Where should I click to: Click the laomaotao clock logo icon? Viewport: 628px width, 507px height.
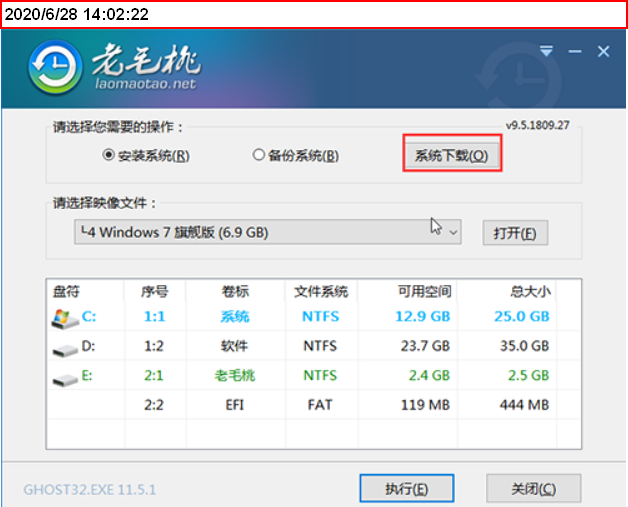tap(55, 67)
